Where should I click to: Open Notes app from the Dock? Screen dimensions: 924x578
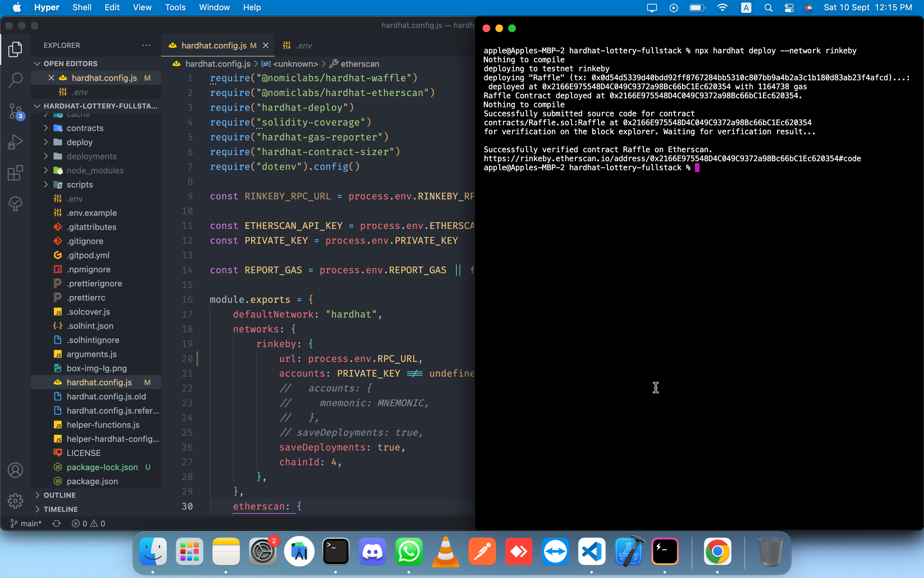(x=226, y=551)
